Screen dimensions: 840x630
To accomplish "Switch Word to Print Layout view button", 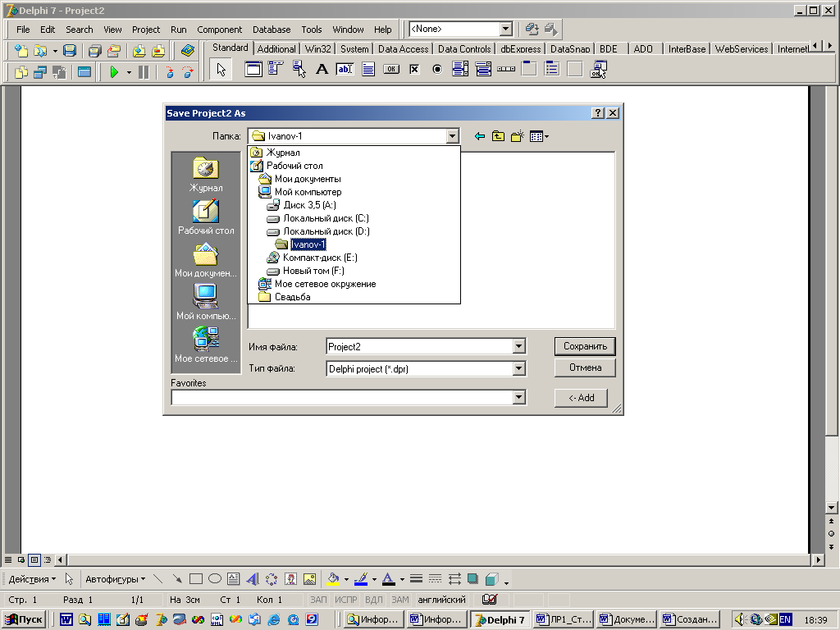I will coord(34,559).
